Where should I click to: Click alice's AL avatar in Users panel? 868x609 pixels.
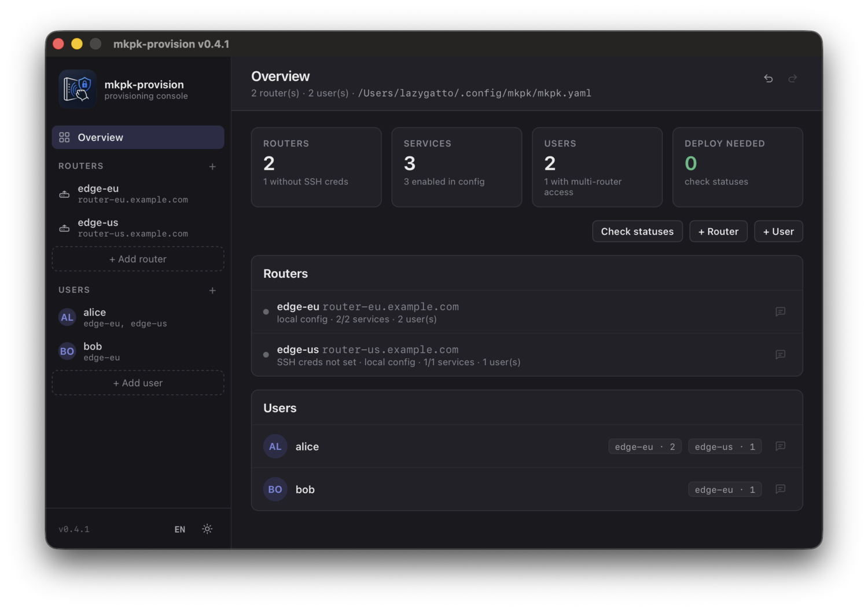click(275, 446)
